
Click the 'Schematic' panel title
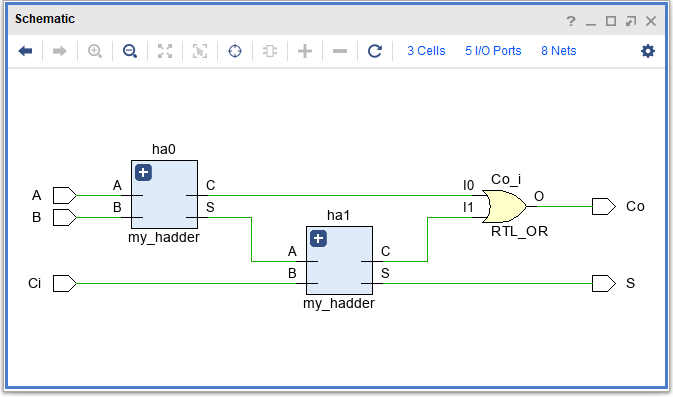45,19
